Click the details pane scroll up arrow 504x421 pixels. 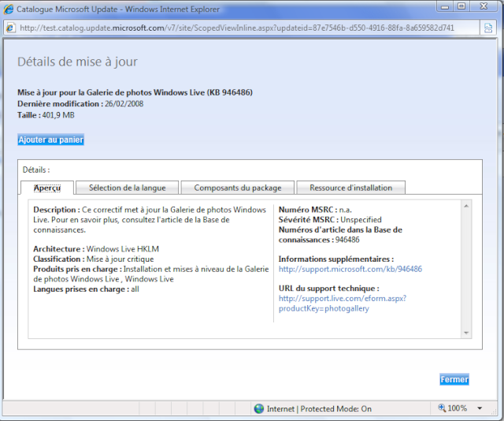[466, 206]
